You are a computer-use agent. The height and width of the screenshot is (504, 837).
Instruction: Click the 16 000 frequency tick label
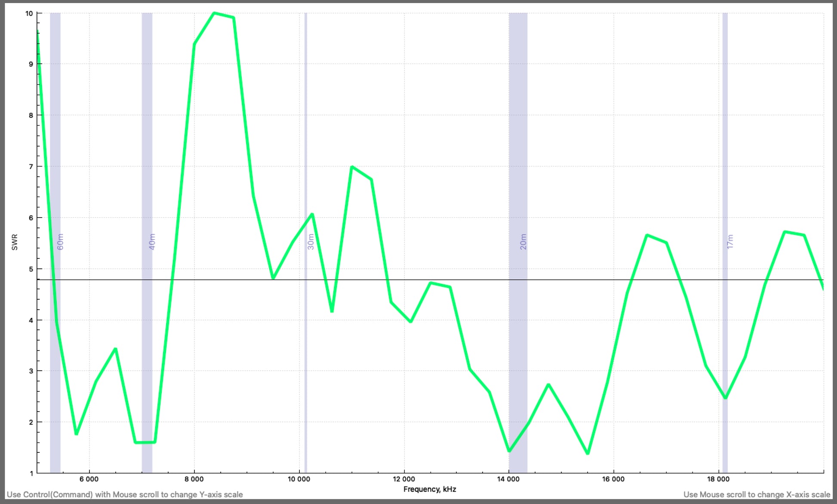[x=614, y=479]
